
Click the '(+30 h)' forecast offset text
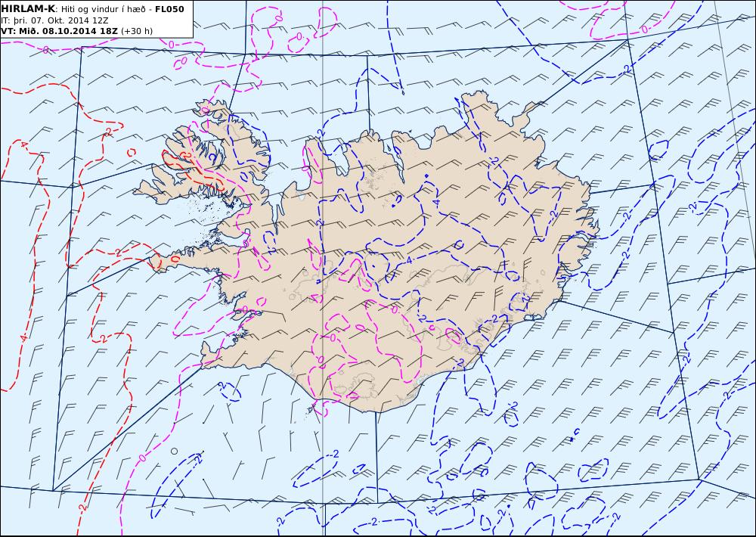(136, 31)
